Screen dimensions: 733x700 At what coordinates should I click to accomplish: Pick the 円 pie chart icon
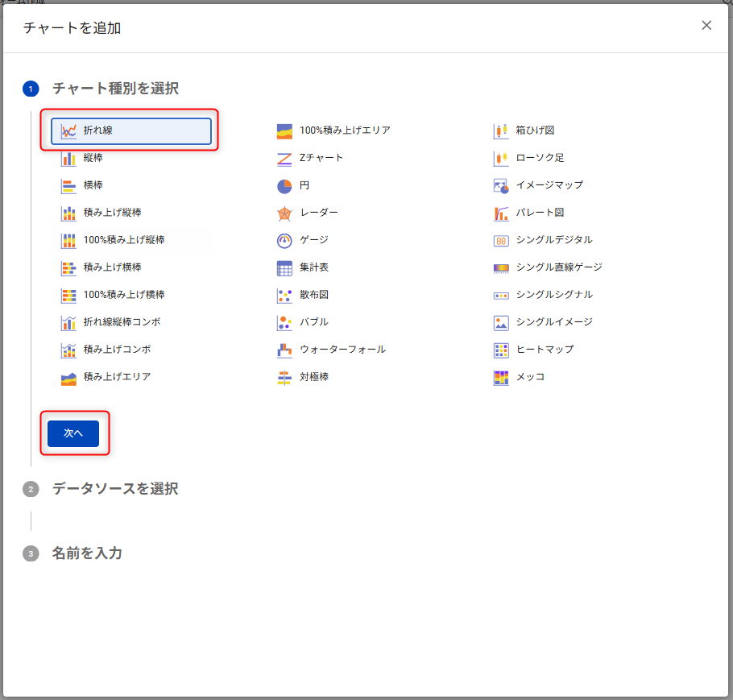pos(284,185)
